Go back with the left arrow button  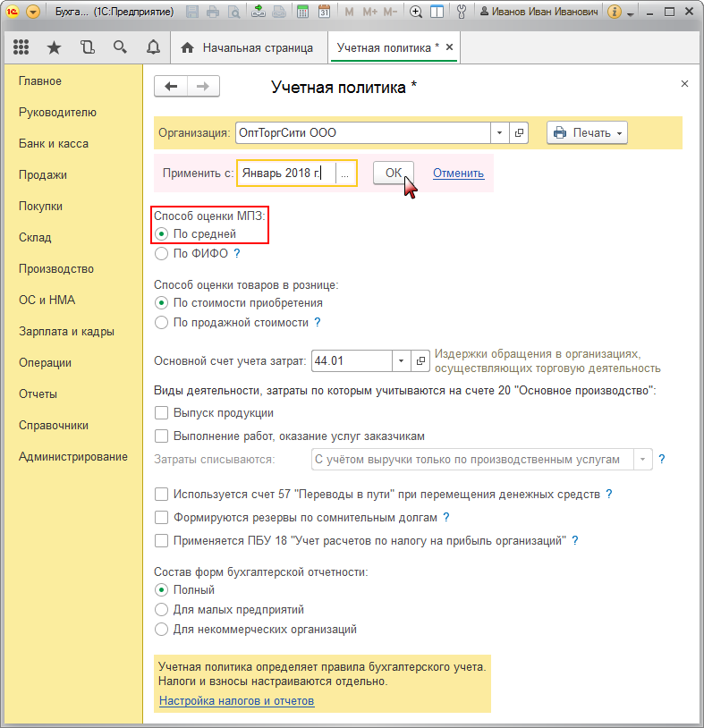[171, 87]
